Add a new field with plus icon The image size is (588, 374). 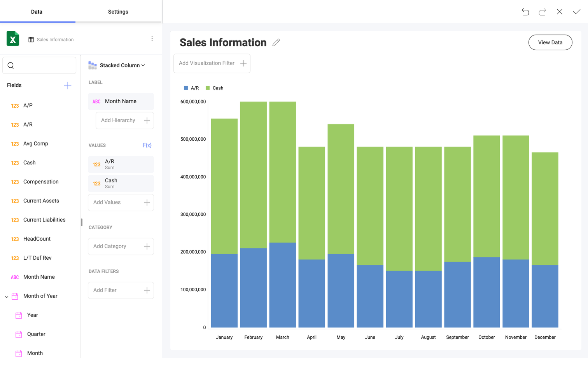pos(68,86)
